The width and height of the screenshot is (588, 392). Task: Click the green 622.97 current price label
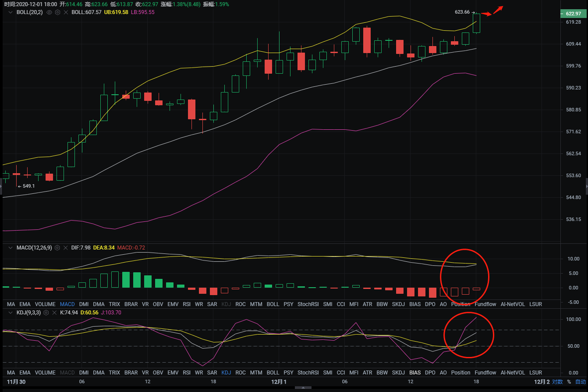574,14
